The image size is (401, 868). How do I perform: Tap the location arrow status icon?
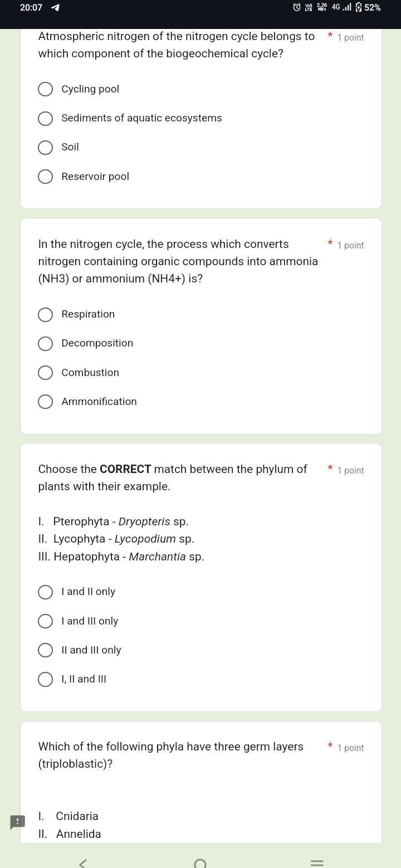coord(55,8)
